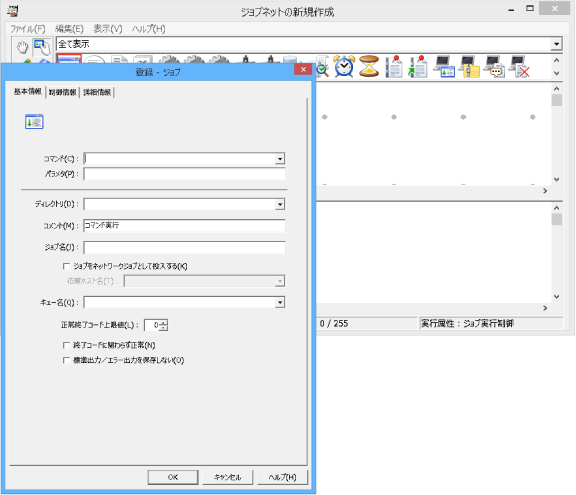This screenshot has width=576, height=495.
Task: Select the hand pan tool
Action: click(22, 47)
